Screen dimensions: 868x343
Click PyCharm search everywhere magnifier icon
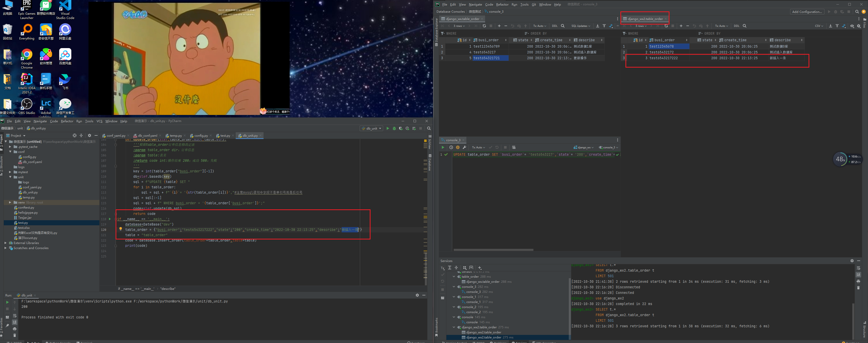point(429,129)
